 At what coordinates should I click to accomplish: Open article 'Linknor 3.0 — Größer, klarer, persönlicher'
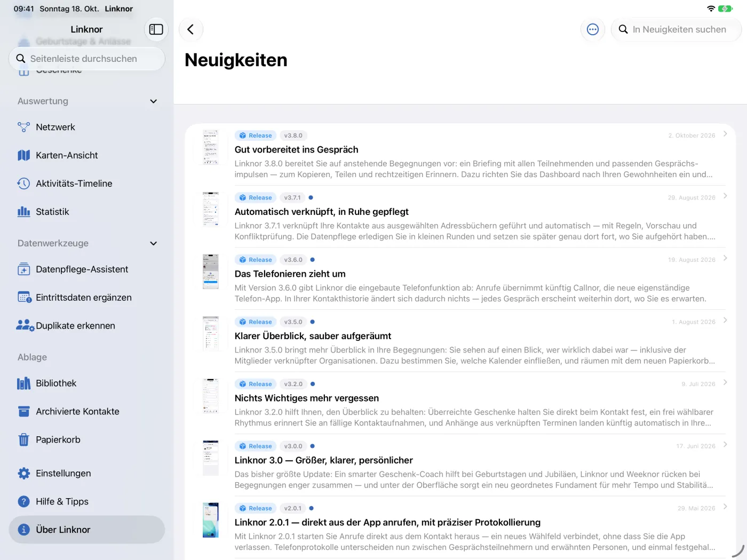click(460, 465)
